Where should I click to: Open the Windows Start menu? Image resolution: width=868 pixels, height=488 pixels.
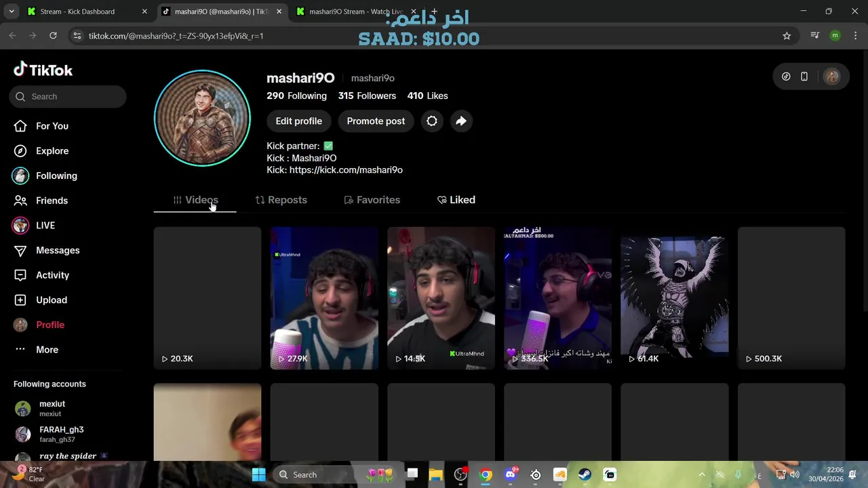point(258,474)
